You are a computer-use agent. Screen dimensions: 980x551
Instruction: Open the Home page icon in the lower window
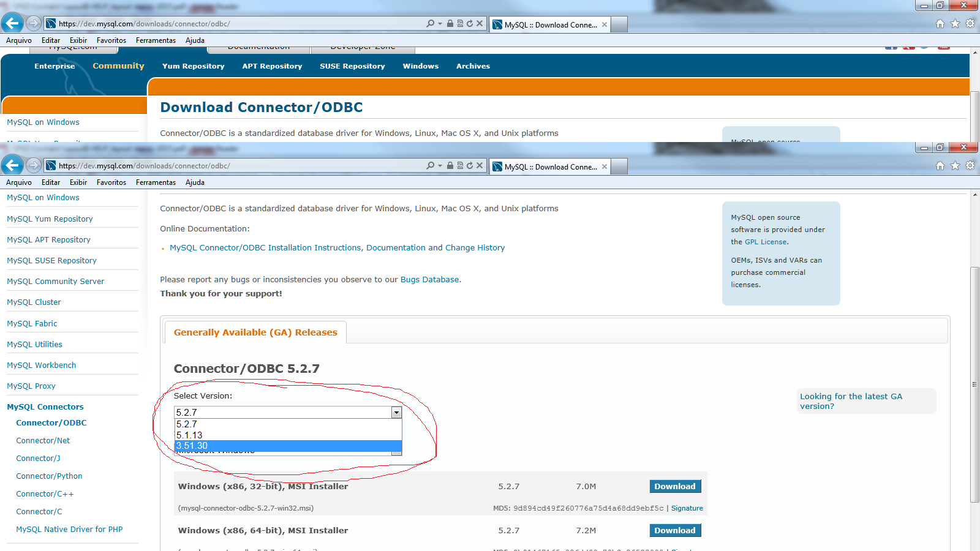pyautogui.click(x=940, y=166)
